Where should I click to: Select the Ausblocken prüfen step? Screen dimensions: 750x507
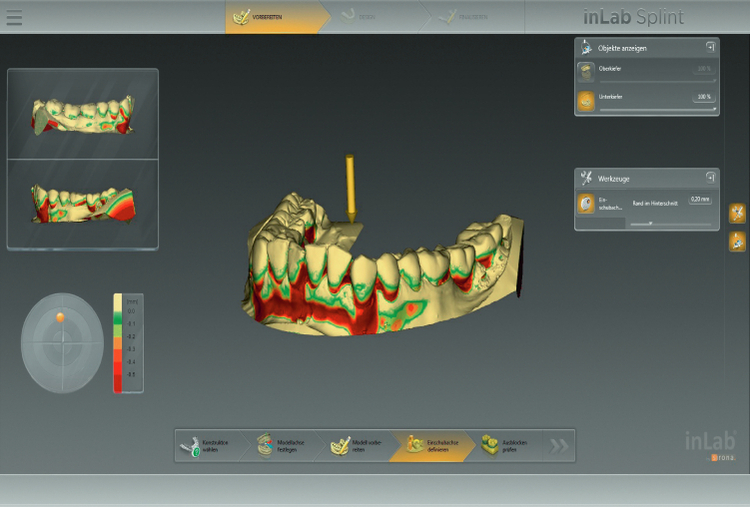tap(492, 445)
